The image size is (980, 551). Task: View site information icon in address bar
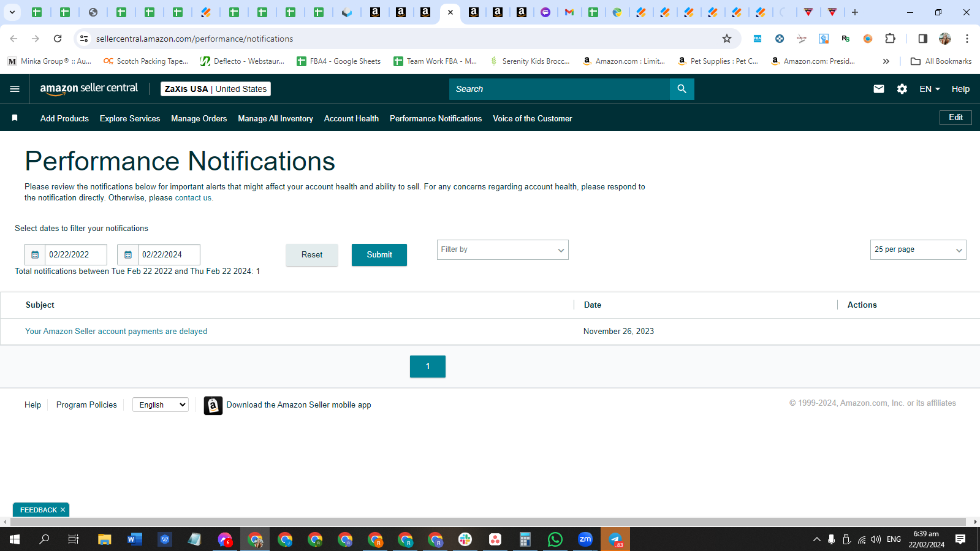84,39
